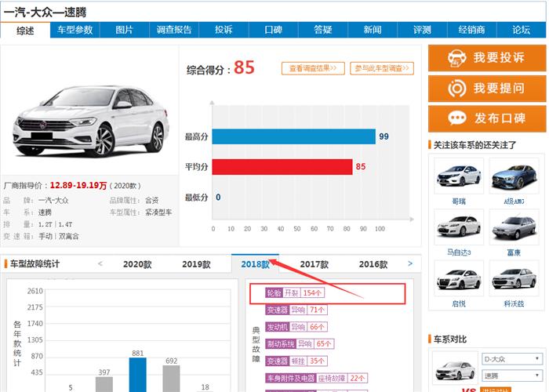Click the car icon on 我要投诉
Screen dimensions: 549x392
point(457,58)
